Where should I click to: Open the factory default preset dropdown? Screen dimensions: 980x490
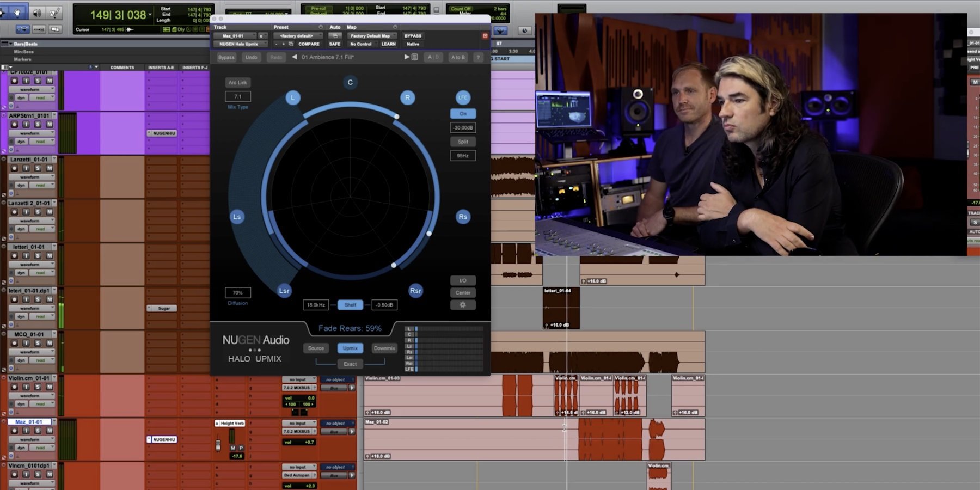point(297,36)
